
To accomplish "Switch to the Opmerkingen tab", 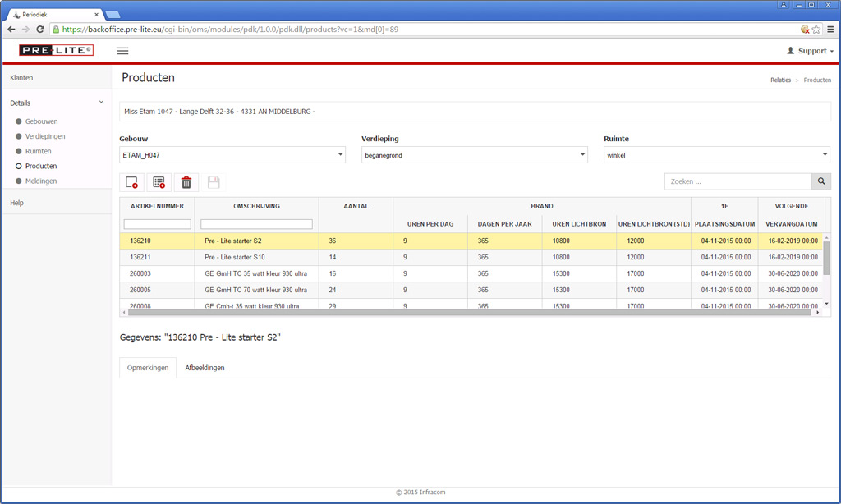I will tap(148, 368).
